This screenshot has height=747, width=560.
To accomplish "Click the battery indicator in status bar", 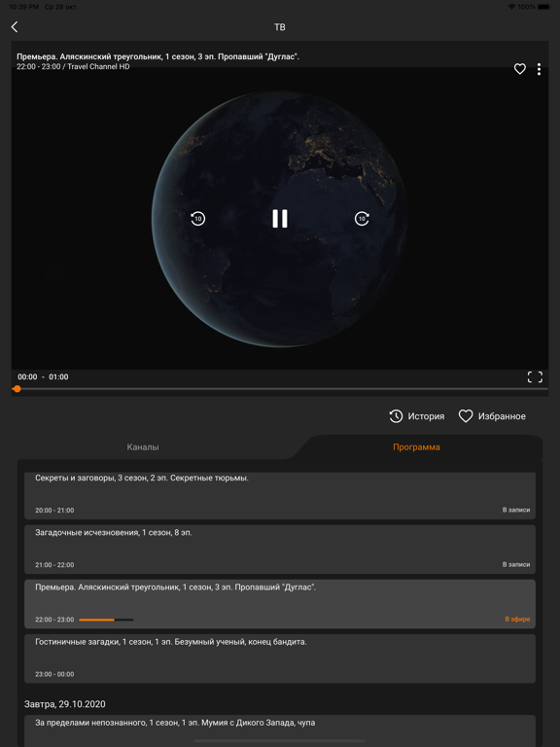I will tap(543, 7).
